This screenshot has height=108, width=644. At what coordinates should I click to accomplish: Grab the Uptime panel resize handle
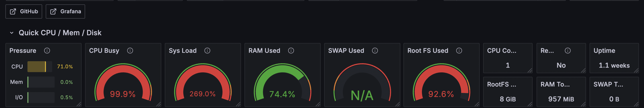pos(637,71)
